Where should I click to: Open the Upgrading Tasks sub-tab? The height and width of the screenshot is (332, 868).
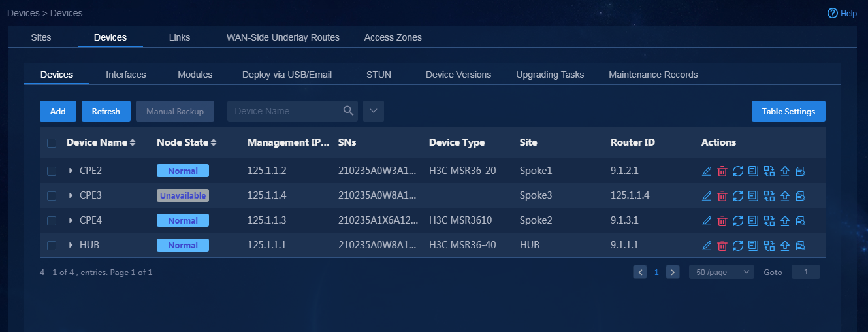(550, 75)
